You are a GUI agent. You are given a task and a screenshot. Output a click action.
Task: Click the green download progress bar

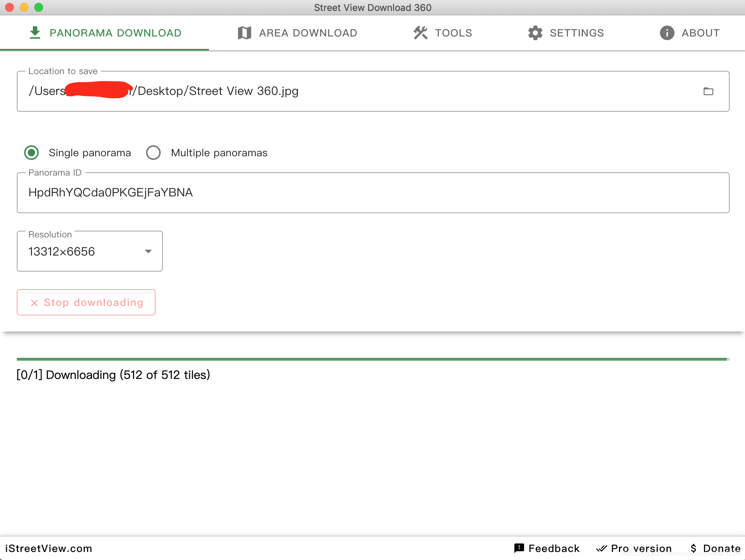372,359
